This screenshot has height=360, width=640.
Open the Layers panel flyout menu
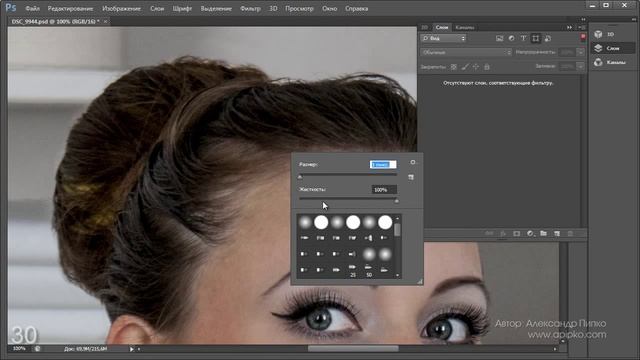coord(582,27)
